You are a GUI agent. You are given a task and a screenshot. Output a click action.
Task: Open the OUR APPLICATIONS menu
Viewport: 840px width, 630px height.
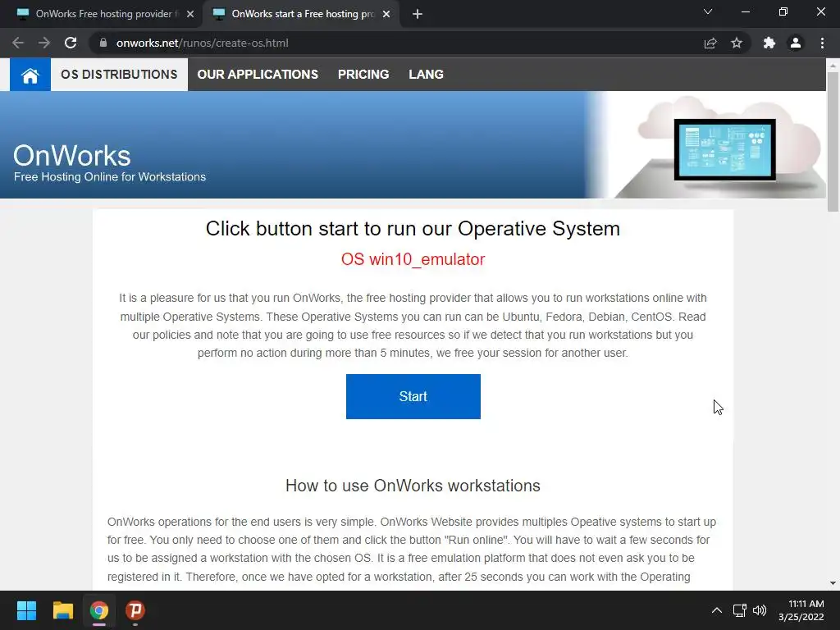(x=258, y=75)
